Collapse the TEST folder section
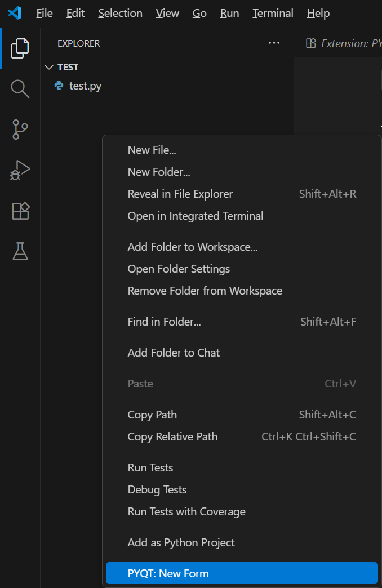 (x=49, y=67)
